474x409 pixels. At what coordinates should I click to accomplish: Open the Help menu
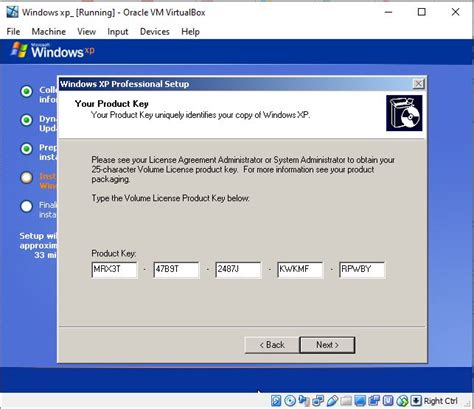click(x=190, y=32)
